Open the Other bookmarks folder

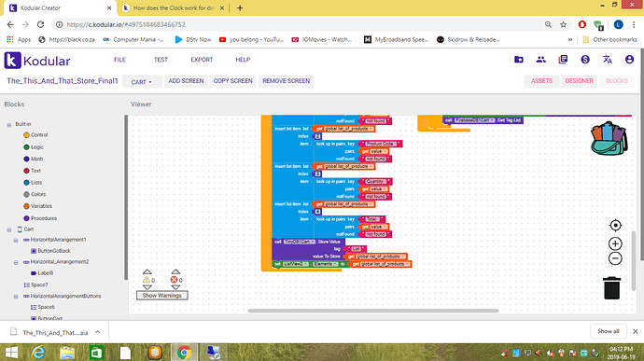(x=609, y=40)
